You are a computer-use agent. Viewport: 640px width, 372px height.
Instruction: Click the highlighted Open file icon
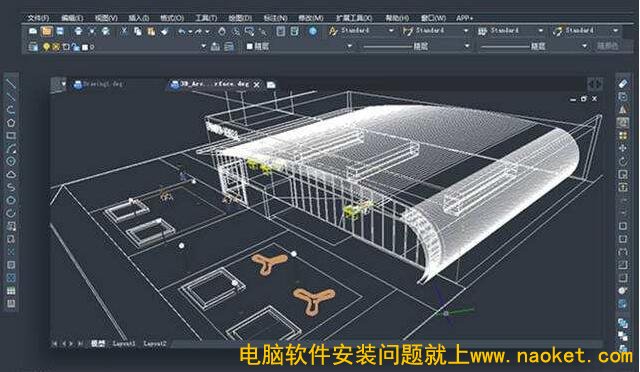(47, 31)
